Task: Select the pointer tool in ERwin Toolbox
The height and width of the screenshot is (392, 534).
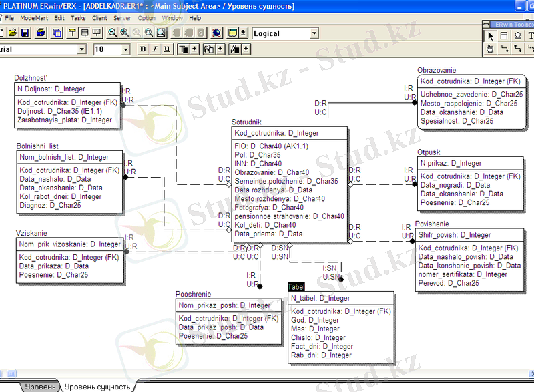Action: (491, 36)
